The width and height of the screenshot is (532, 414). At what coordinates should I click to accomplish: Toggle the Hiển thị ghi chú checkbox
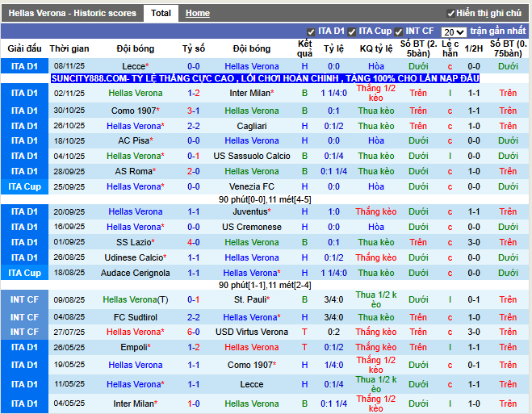pos(451,14)
